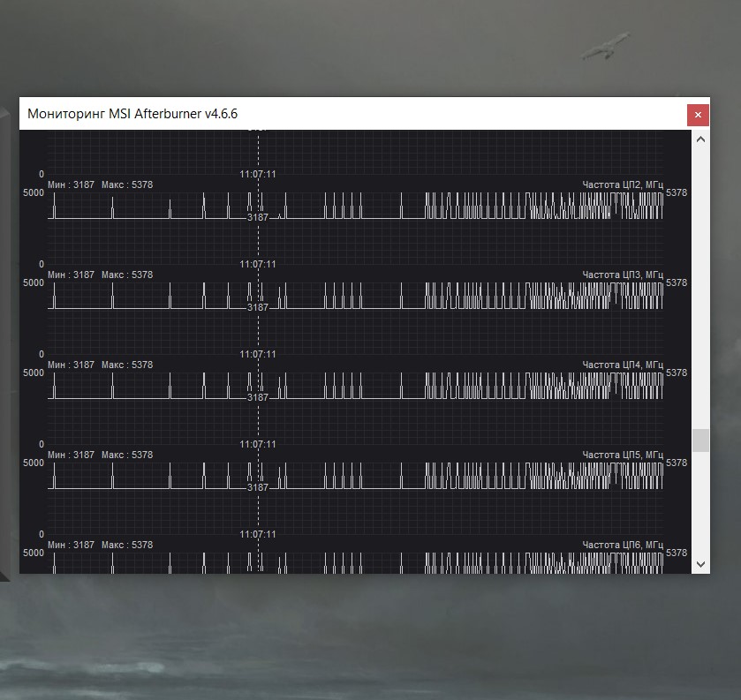
Task: Click current value 5378 of ЦП5 graph
Action: pos(677,463)
